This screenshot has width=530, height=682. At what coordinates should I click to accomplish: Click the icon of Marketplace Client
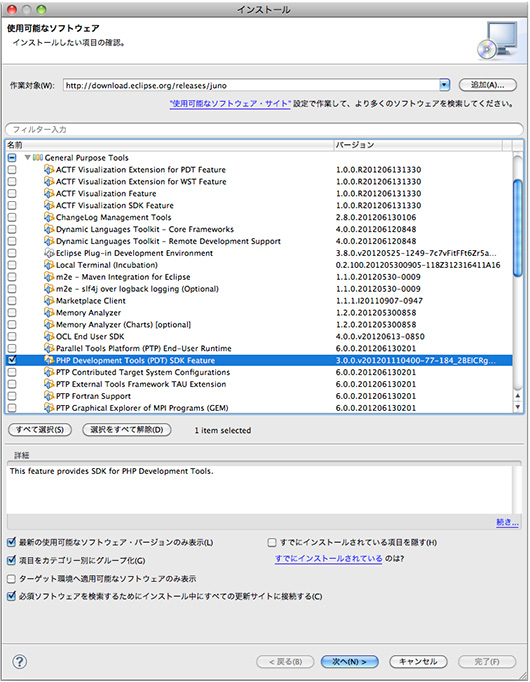(x=49, y=301)
